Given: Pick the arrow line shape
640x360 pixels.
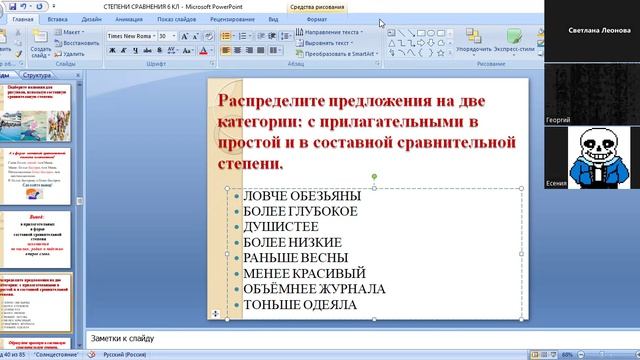Looking at the screenshot, I should pyautogui.click(x=411, y=33).
